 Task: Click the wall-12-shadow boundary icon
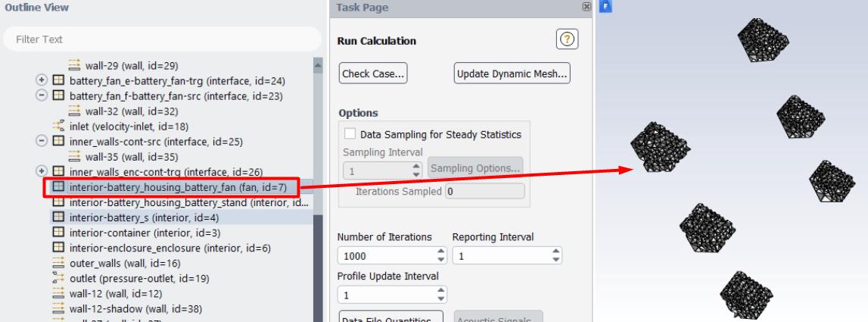click(58, 308)
